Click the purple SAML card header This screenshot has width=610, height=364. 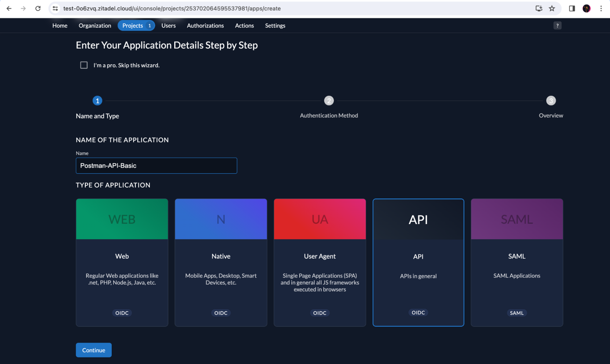click(517, 219)
